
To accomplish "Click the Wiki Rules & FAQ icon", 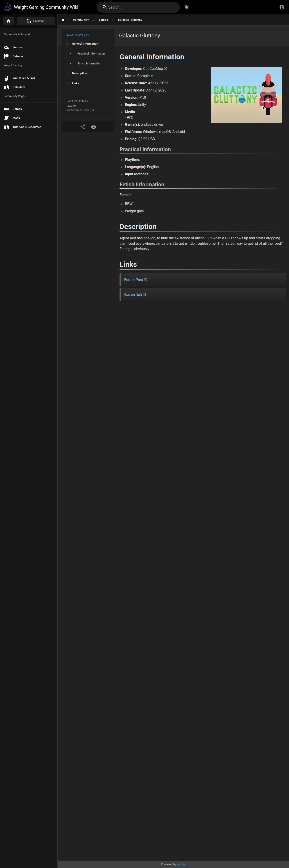I will tap(6, 78).
